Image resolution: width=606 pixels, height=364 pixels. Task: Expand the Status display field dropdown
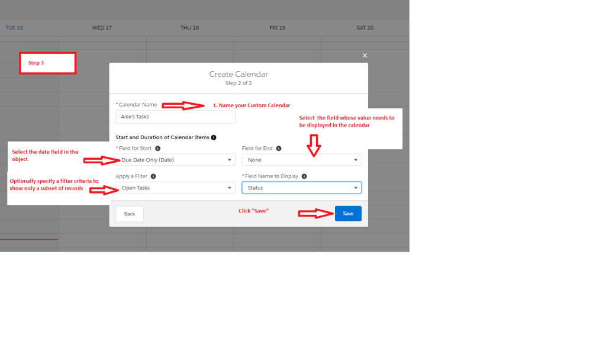301,188
